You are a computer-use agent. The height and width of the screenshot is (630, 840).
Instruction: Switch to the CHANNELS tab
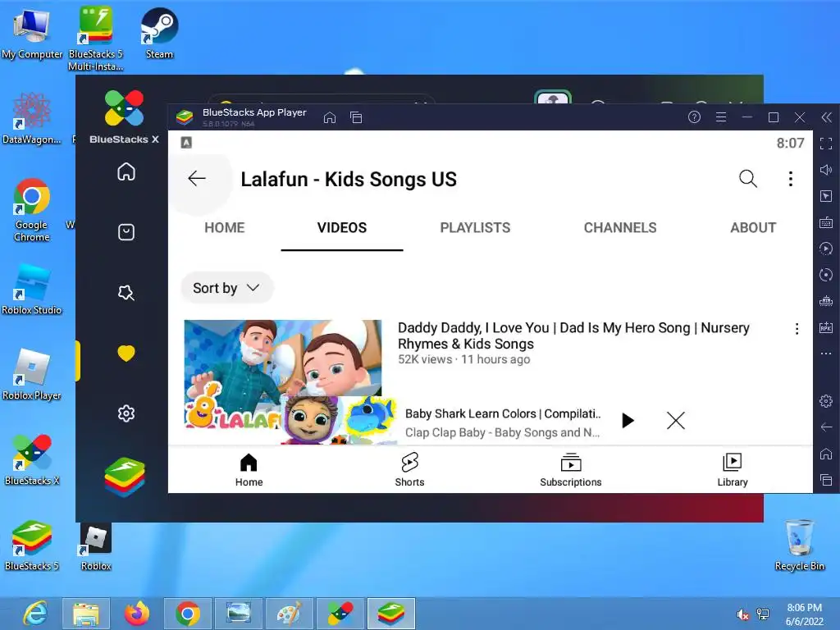[620, 228]
